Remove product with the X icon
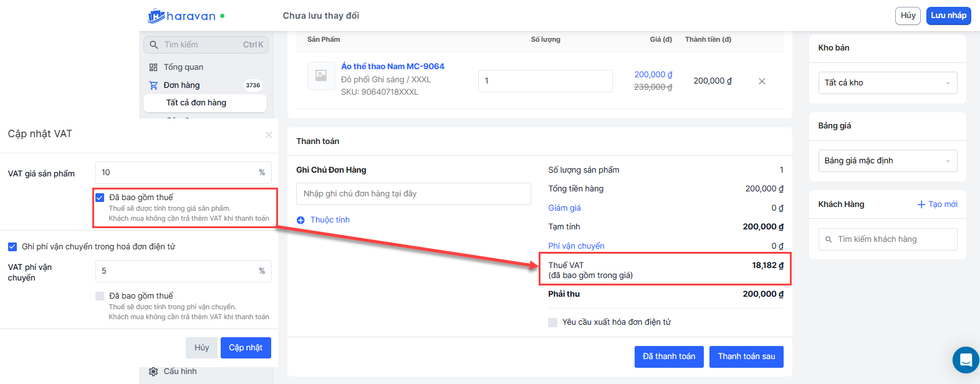The image size is (980, 384). (762, 81)
